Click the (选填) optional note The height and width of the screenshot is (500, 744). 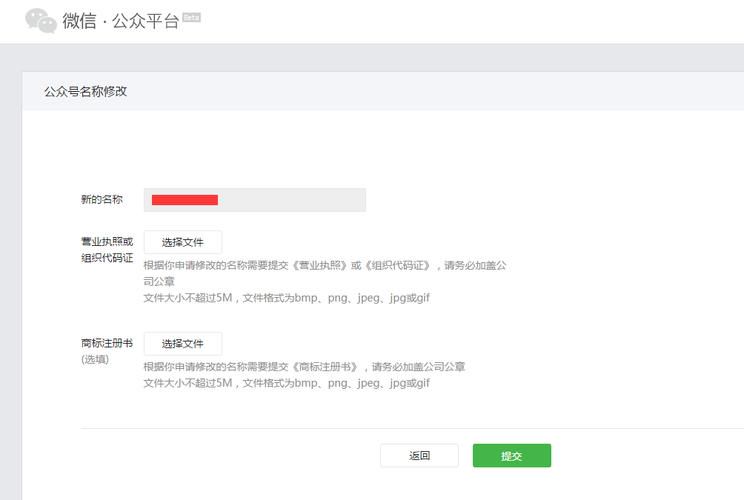[95, 359]
